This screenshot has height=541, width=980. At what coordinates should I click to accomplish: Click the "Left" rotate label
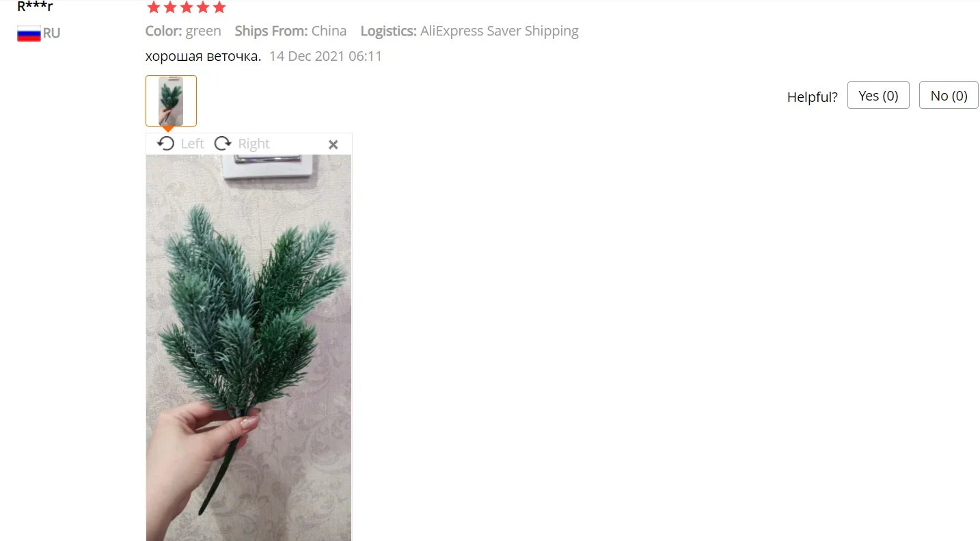pyautogui.click(x=192, y=144)
